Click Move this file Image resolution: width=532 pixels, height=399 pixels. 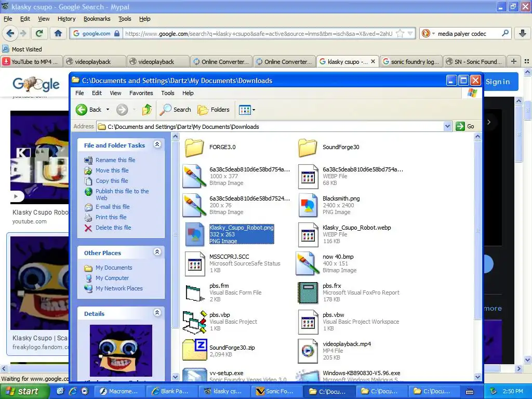tap(112, 170)
